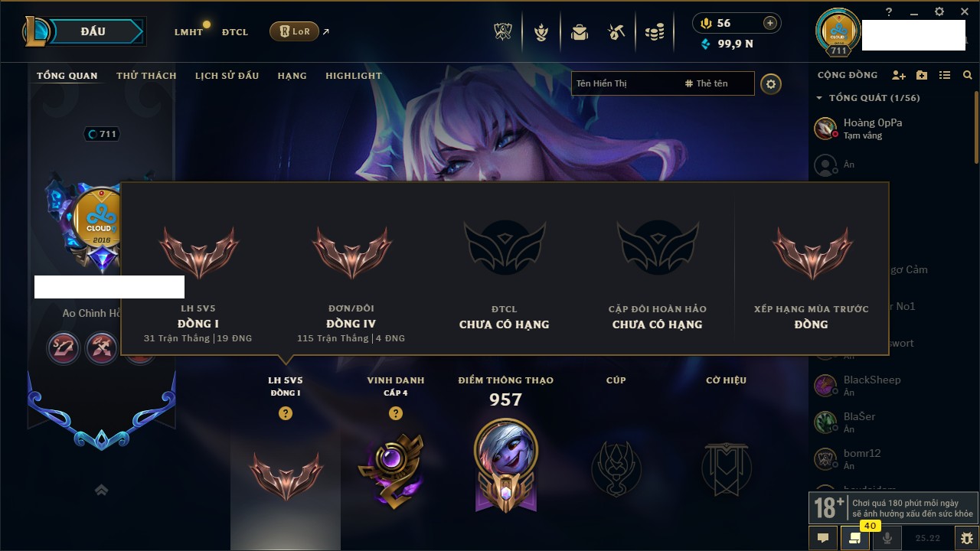Toggle the microphone mute button

point(887,538)
